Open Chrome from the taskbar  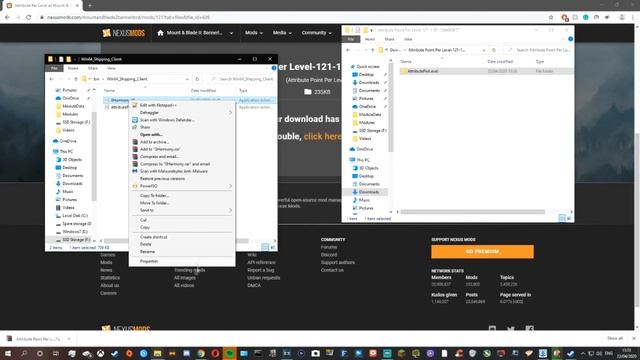201,353
